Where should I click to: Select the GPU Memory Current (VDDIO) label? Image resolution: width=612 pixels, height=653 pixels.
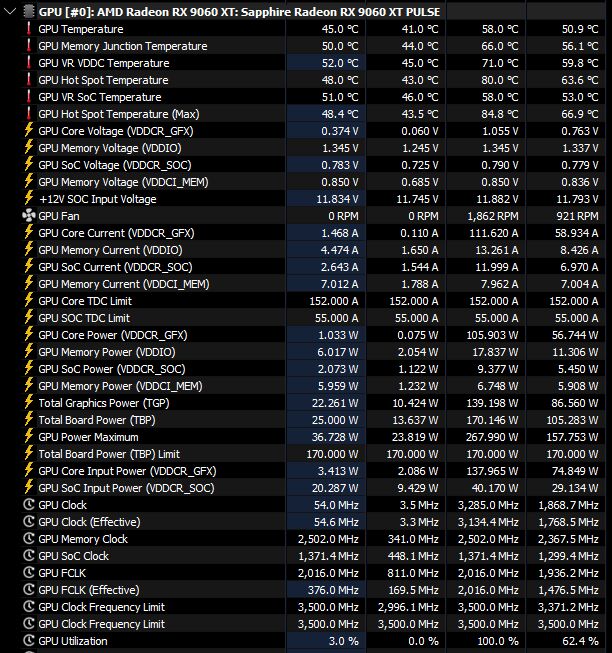pos(110,250)
